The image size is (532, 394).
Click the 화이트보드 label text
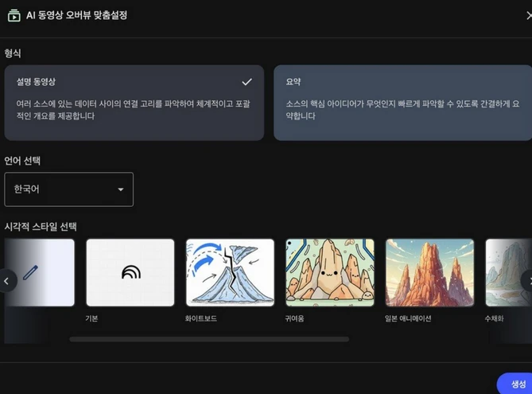click(x=200, y=318)
